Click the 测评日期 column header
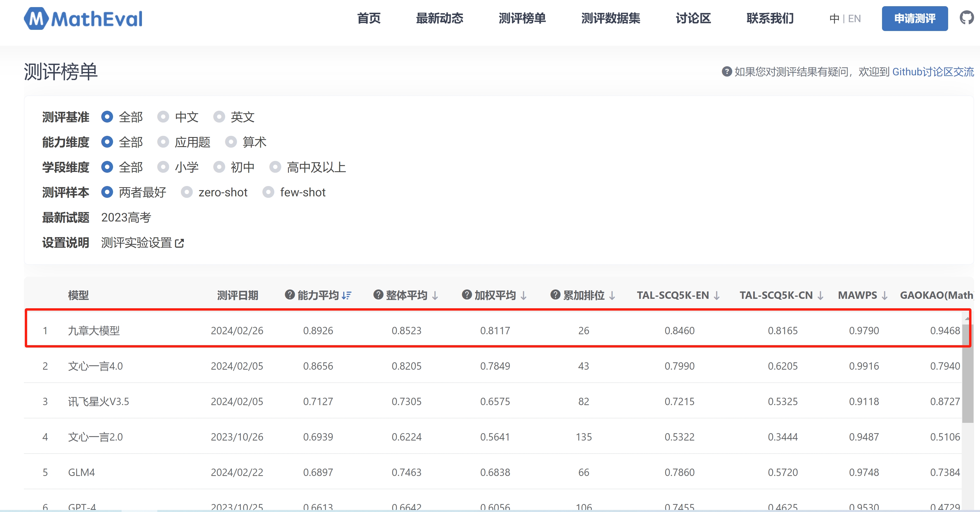 point(237,295)
